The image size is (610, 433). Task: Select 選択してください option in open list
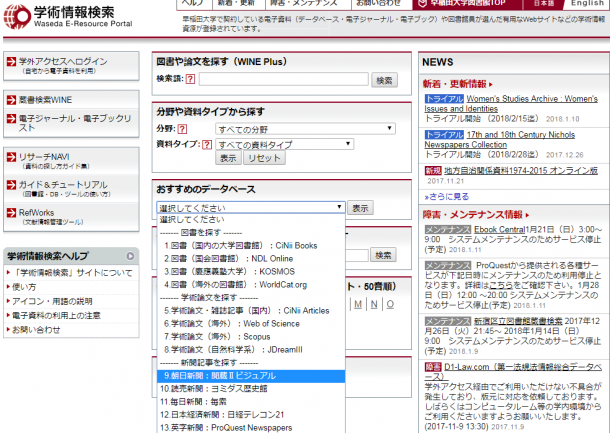251,219
